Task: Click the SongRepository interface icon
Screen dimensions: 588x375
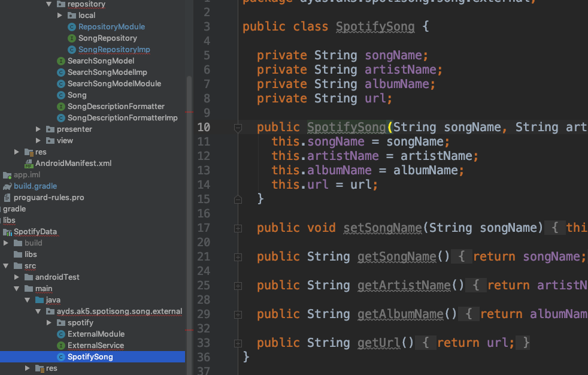Action: pyautogui.click(x=72, y=38)
